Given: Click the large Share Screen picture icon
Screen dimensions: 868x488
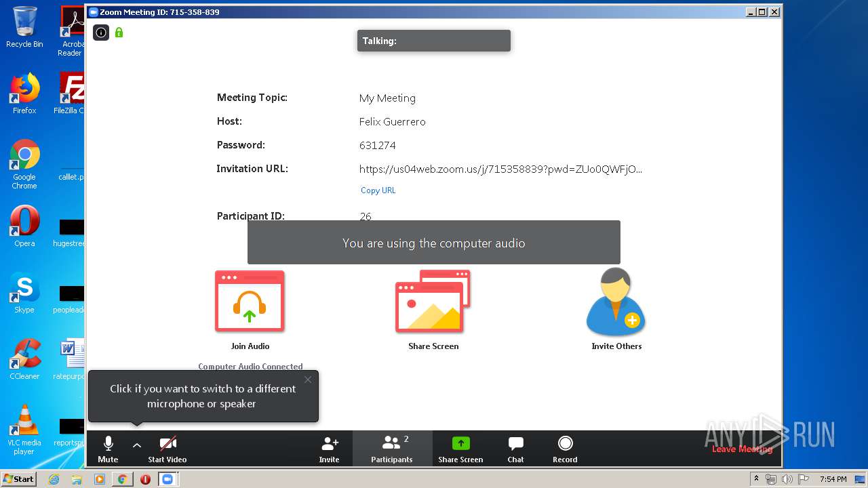Looking at the screenshot, I should click(x=433, y=302).
